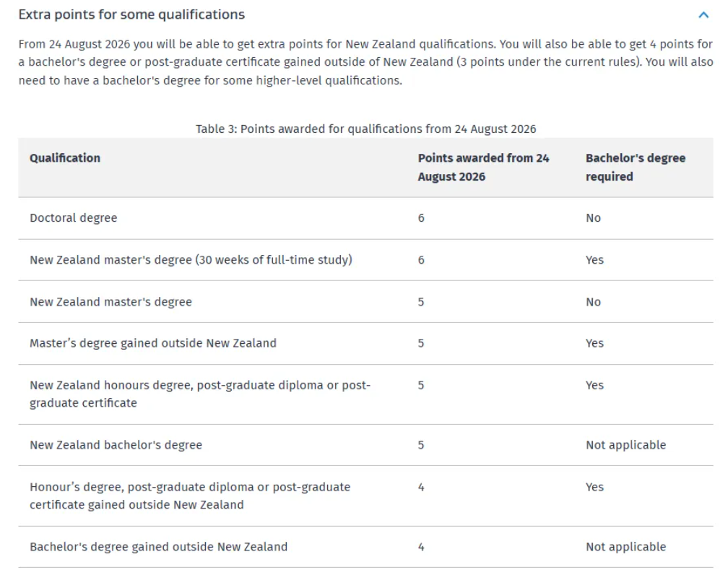Select 'Bachelor's degree gained outside New Zealand'

click(158, 547)
